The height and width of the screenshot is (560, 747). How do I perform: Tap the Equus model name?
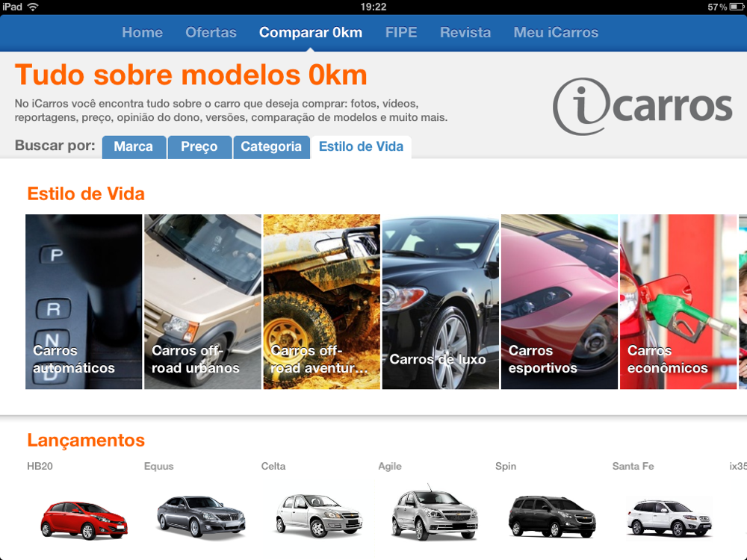[x=158, y=466]
